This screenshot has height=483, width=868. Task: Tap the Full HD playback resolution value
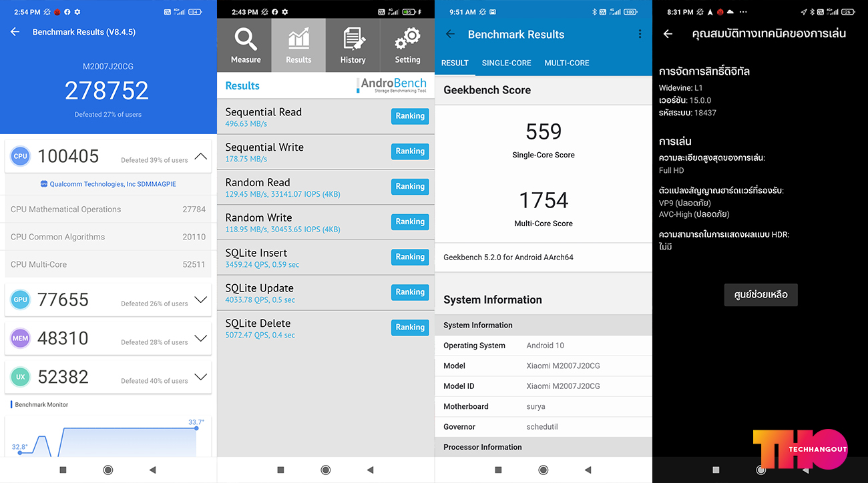[672, 170]
